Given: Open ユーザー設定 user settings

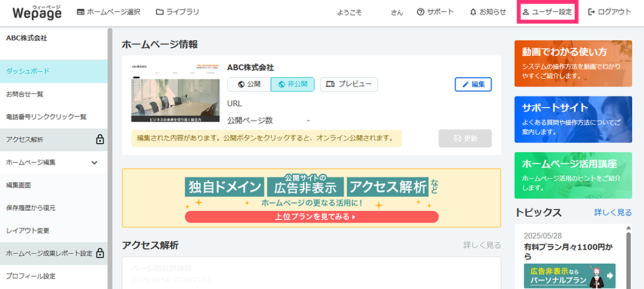Looking at the screenshot, I should click(547, 12).
